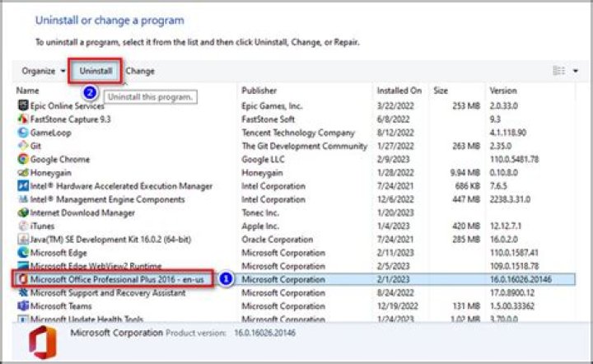Click the iTunes program icon
Screen dimensions: 593x364
click(x=23, y=226)
